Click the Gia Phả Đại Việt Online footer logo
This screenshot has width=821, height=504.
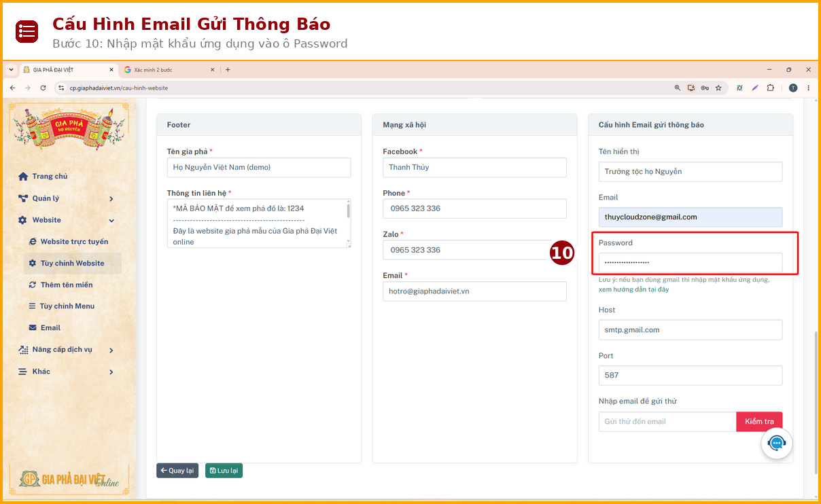point(69,479)
